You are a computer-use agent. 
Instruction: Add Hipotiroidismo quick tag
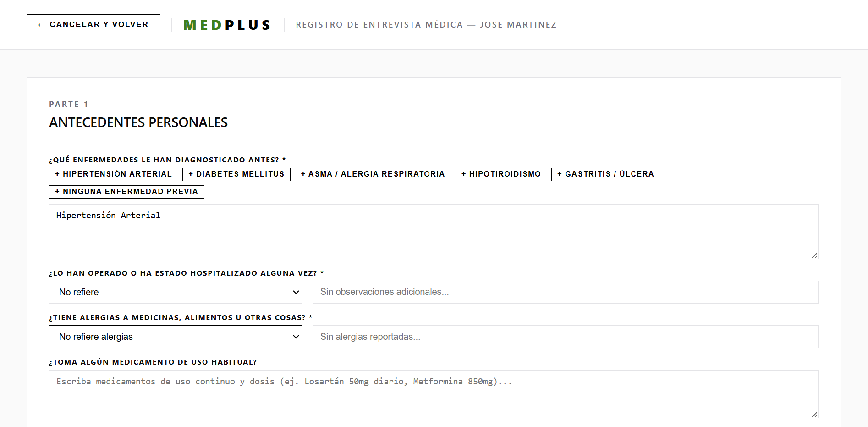[501, 174]
